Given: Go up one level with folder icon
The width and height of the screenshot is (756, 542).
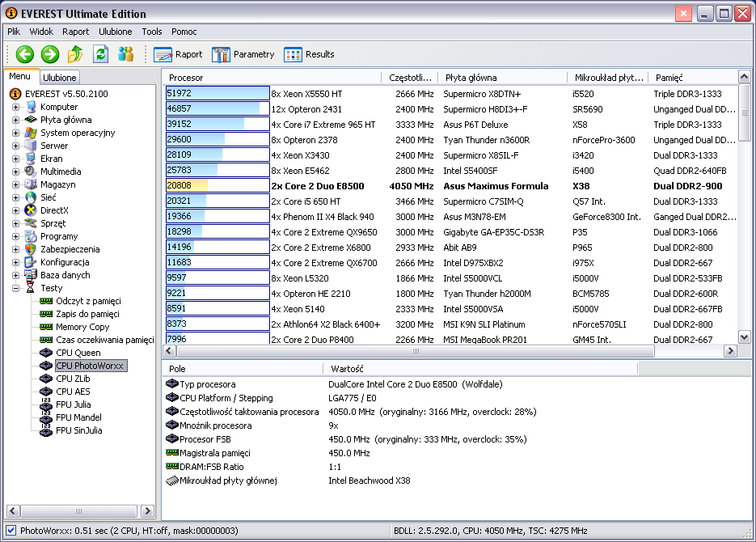Looking at the screenshot, I should 75,54.
